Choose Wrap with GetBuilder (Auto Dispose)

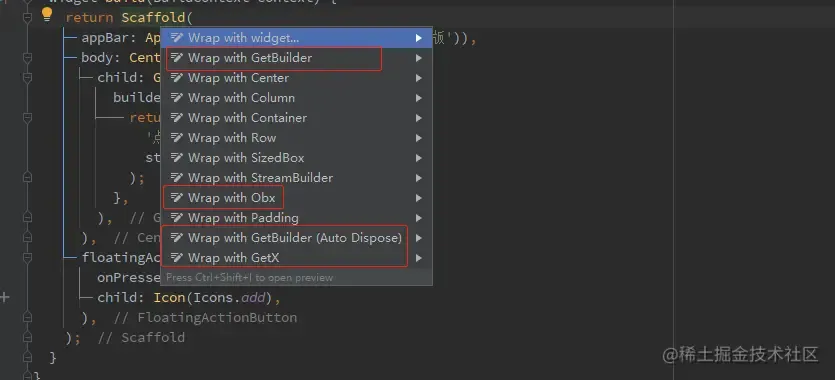[296, 238]
